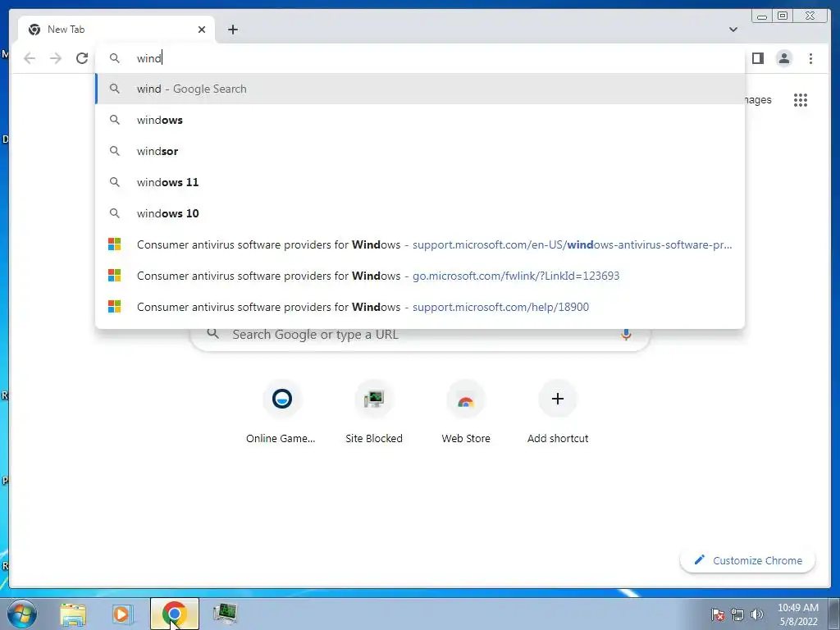Viewport: 840px width, 630px height.
Task: Click the voice search microphone icon
Action: [x=626, y=335]
